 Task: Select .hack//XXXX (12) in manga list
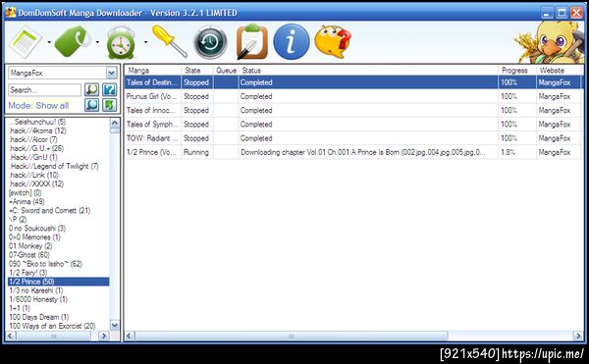coord(36,183)
